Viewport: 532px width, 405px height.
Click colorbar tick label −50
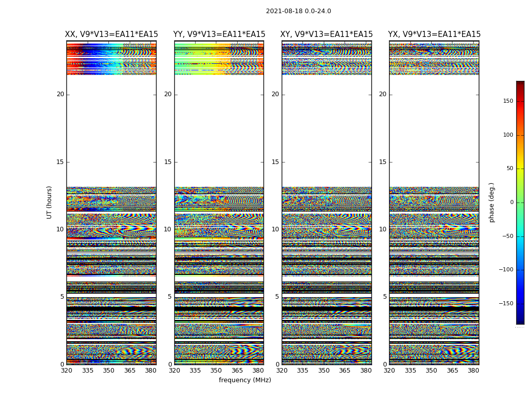pos(508,236)
